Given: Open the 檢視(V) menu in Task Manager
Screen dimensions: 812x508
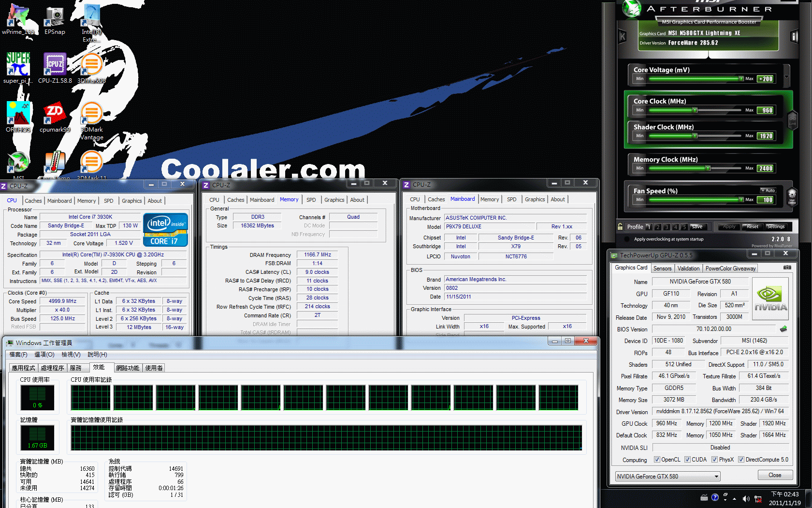Looking at the screenshot, I should coord(71,355).
